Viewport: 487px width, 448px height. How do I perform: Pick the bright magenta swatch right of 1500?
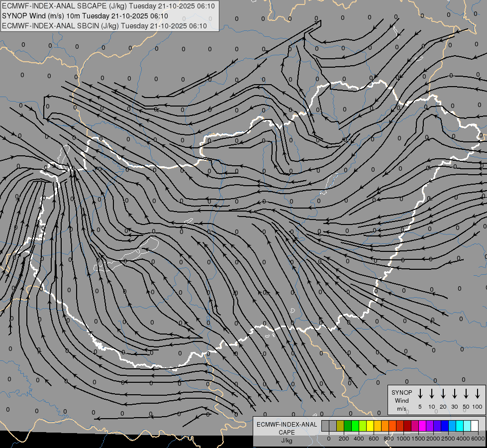point(422,426)
